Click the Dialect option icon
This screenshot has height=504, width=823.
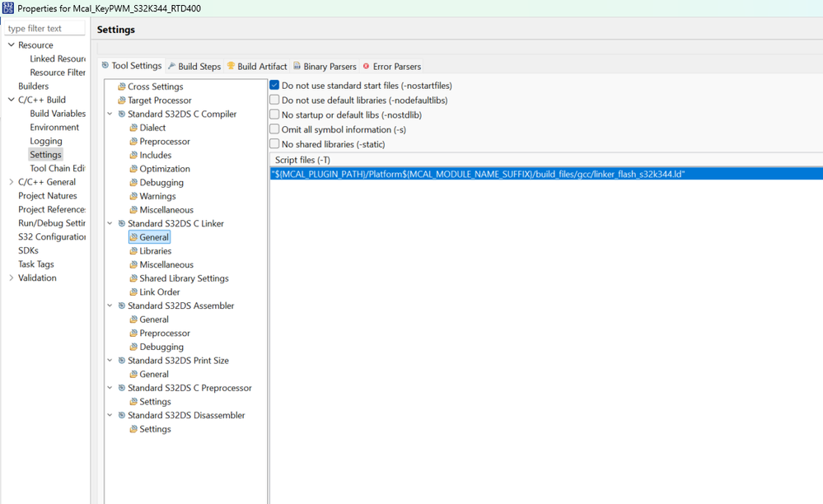click(x=133, y=128)
